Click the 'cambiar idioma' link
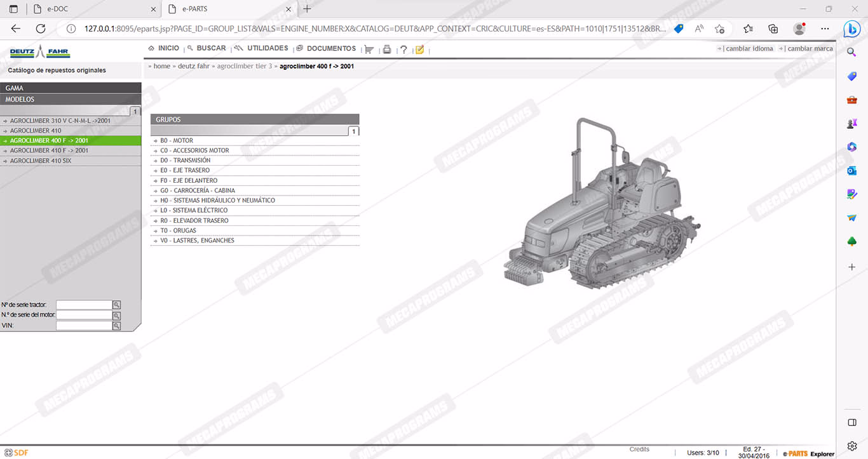The height and width of the screenshot is (459, 868). [x=749, y=49]
